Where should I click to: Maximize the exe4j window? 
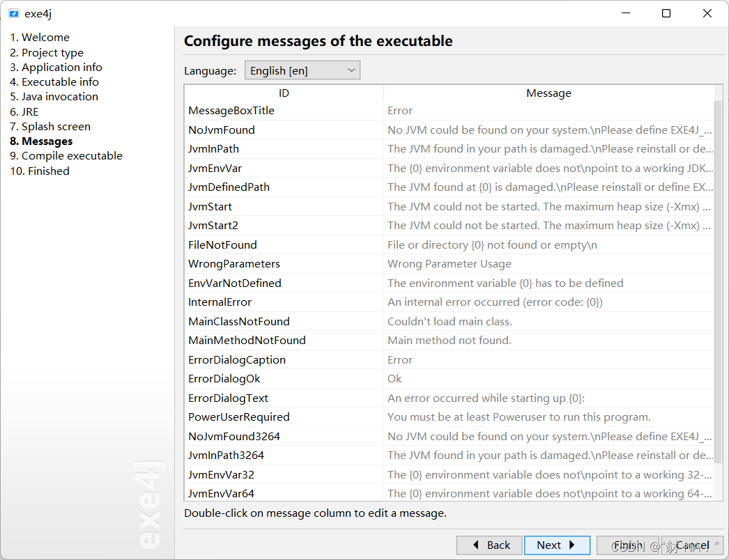coord(666,13)
